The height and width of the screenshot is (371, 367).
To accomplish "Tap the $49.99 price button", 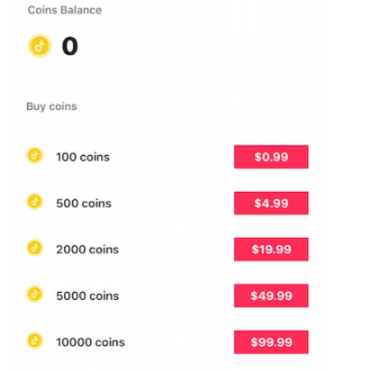I will [271, 296].
